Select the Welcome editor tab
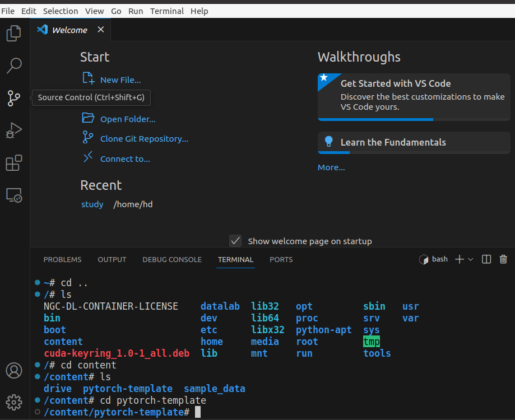The width and height of the screenshot is (515, 420). click(x=70, y=30)
